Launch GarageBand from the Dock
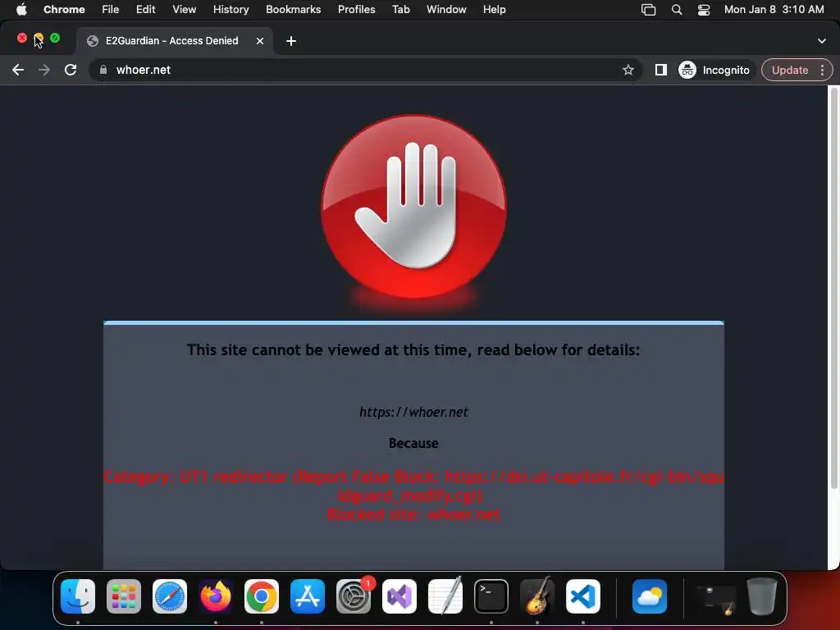840x630 pixels. [537, 596]
